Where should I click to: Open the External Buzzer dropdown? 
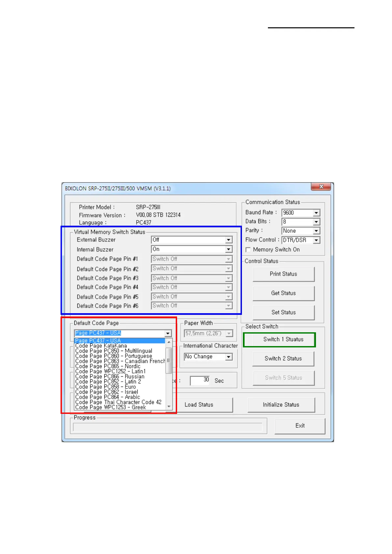click(192, 240)
